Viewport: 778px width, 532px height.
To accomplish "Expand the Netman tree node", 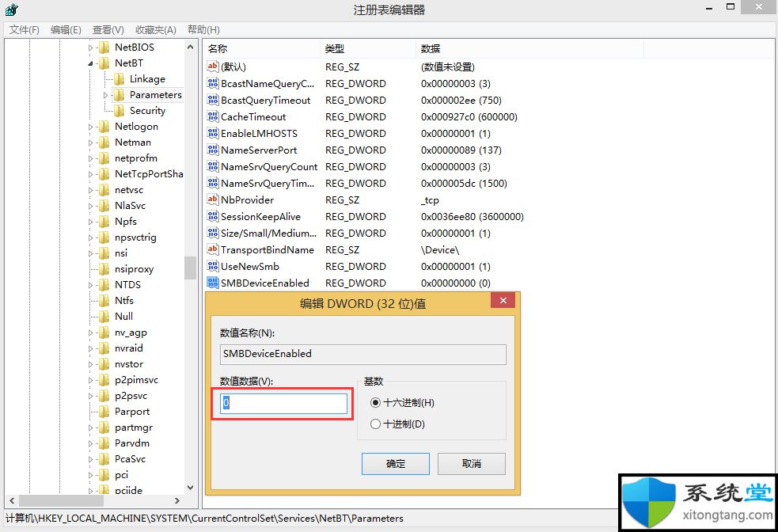I will 90,143.
